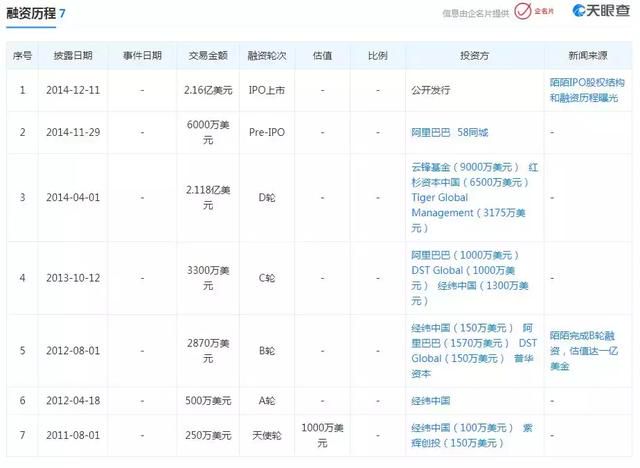Screen dimensions: 640x468
Task: Click the 估值 column header
Action: (322, 55)
